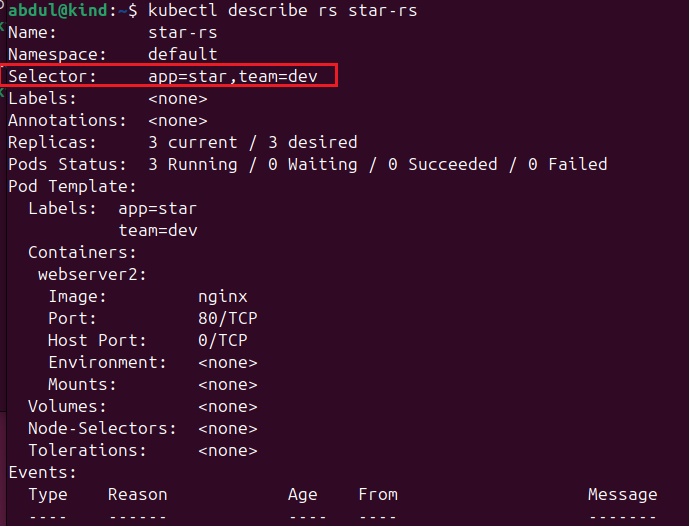The width and height of the screenshot is (690, 527).
Task: Click the 'webserver2:' container name
Action: tap(92, 274)
